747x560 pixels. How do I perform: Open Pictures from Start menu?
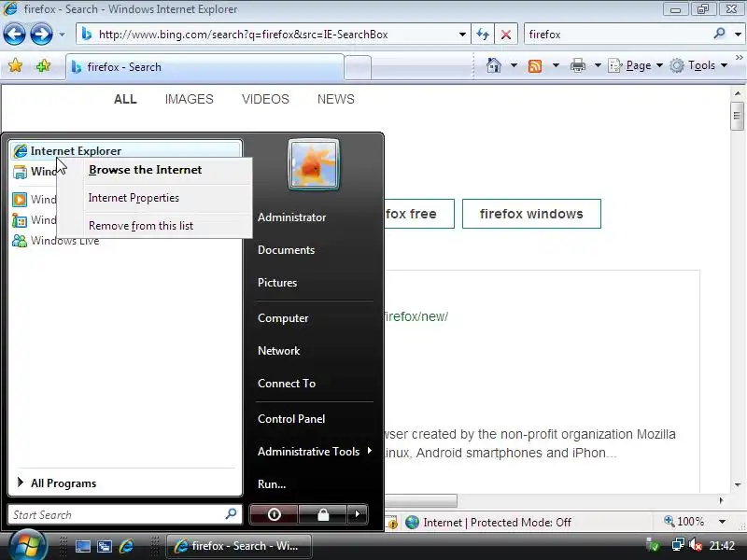pos(277,283)
